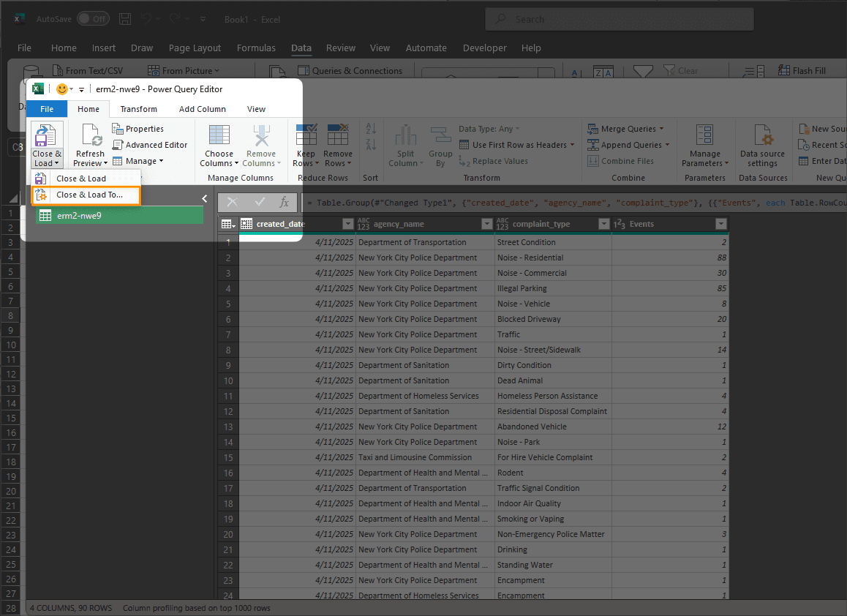Click the Remove Columns icon
This screenshot has width=847, height=616.
point(261,135)
